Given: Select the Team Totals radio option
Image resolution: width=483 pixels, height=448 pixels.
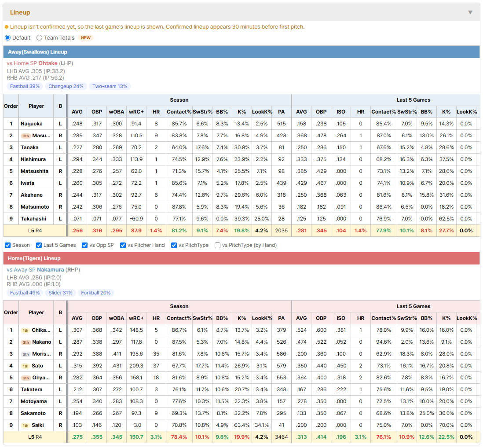Looking at the screenshot, I should pos(39,37).
